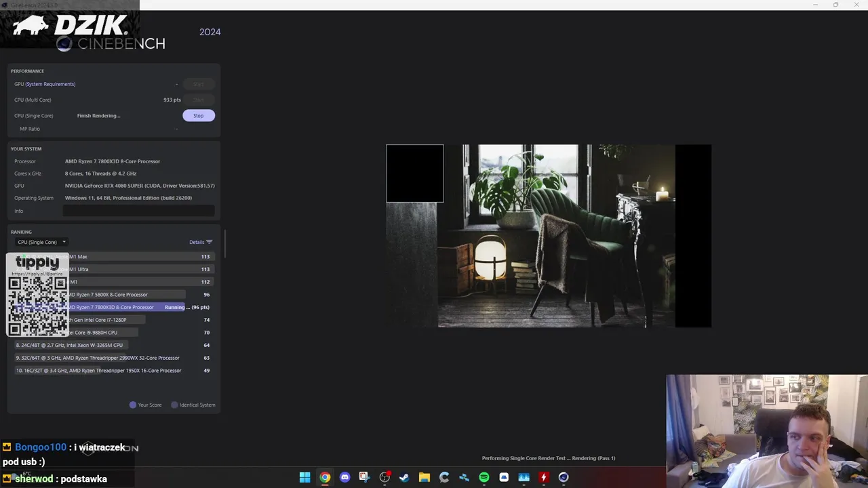Click the MP Ratio label

point(30,129)
